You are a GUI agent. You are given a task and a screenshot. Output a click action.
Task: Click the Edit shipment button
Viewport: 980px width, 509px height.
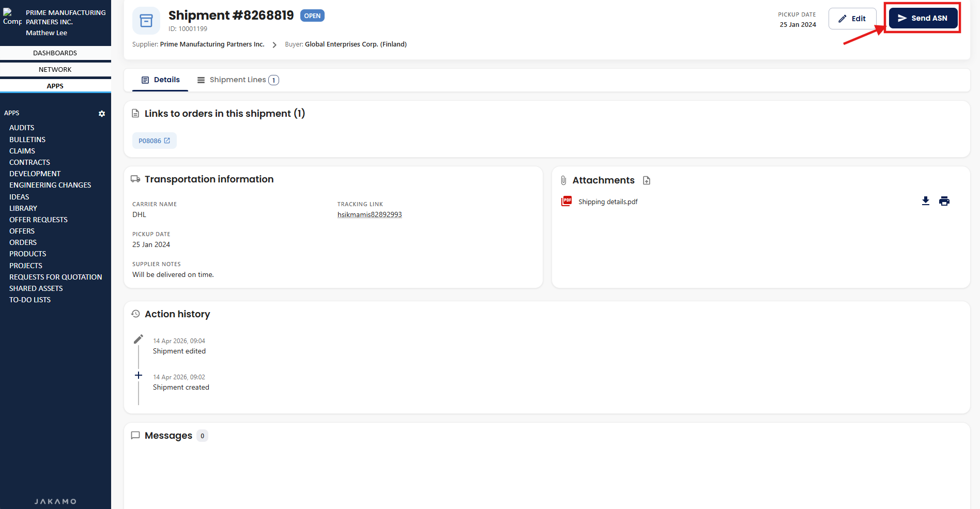coord(852,19)
